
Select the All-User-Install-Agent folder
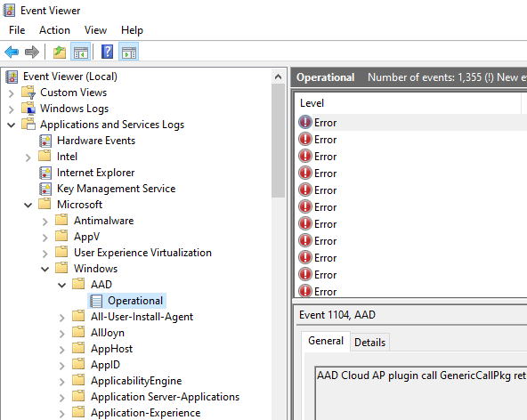[142, 317]
